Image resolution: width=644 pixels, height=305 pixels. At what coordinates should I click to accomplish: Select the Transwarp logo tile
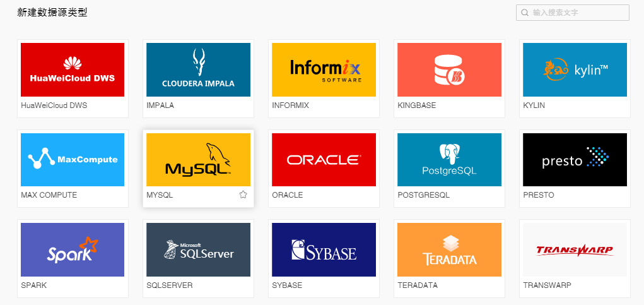point(575,249)
